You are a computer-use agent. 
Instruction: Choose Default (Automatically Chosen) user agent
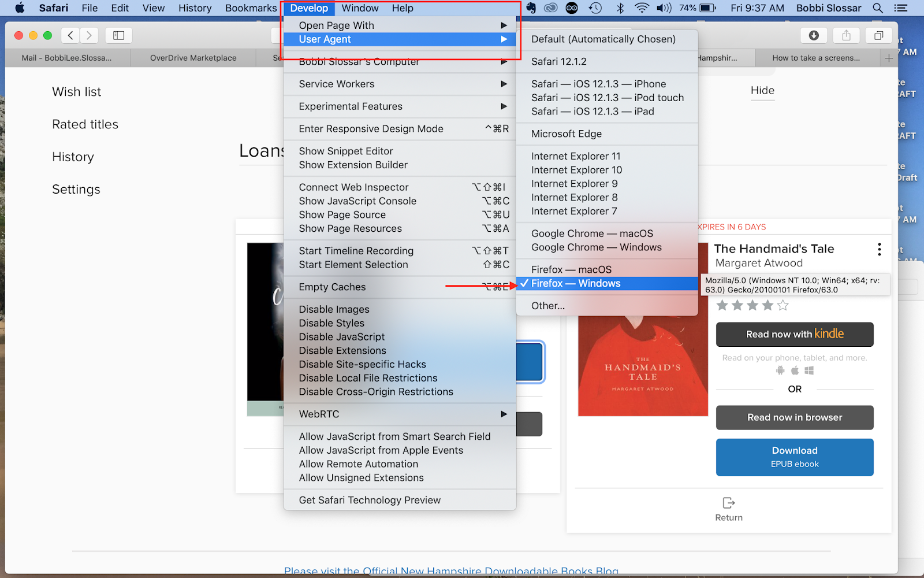click(x=607, y=39)
